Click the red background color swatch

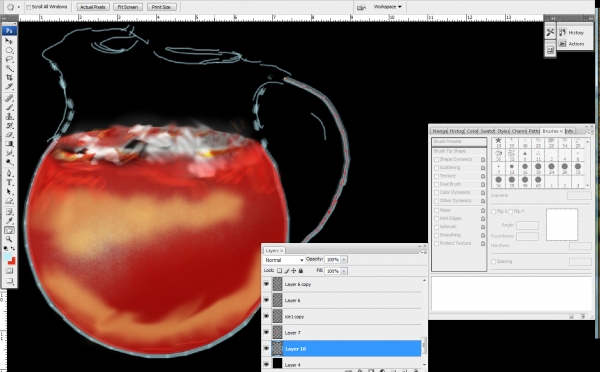pos(12,261)
